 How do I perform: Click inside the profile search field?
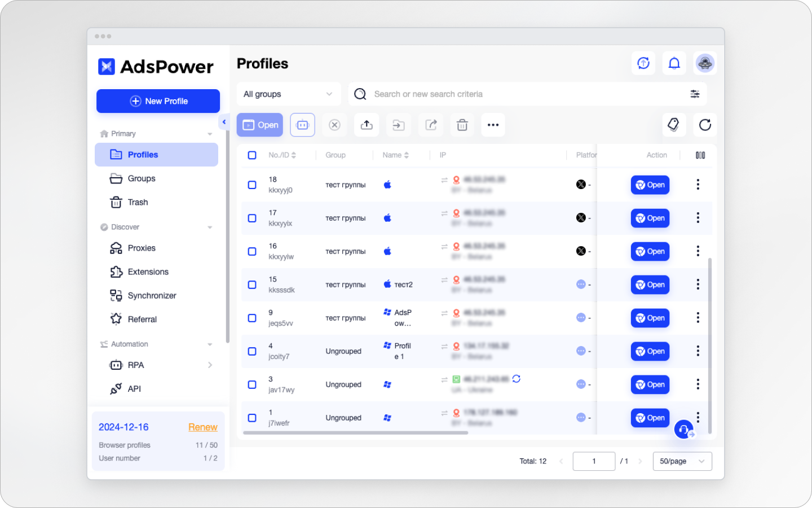(x=507, y=94)
